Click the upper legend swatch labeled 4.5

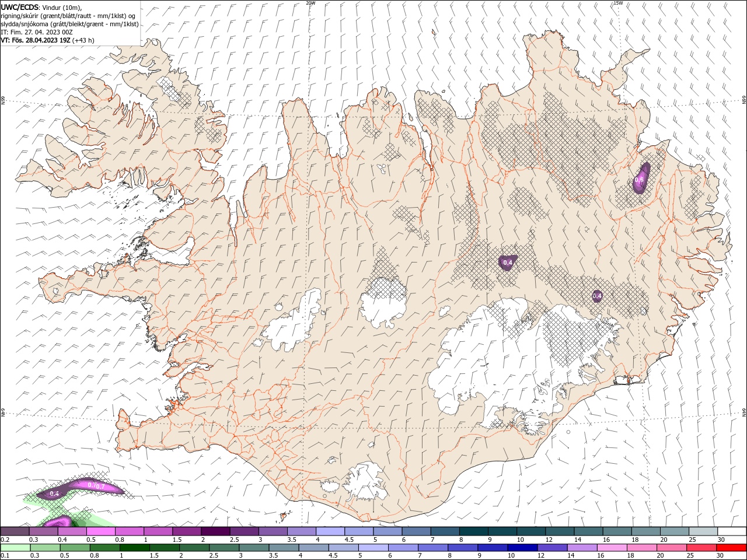[358, 531]
